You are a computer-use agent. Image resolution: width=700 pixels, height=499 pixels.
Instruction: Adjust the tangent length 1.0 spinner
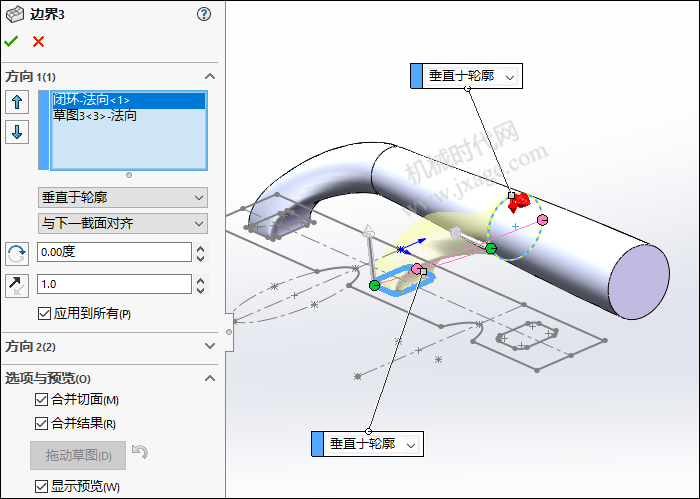click(200, 284)
